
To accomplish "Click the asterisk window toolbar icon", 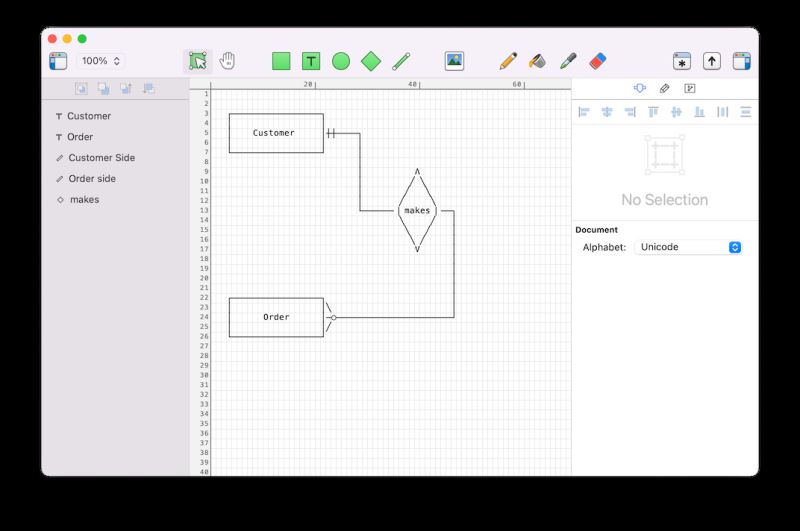I will (x=682, y=61).
